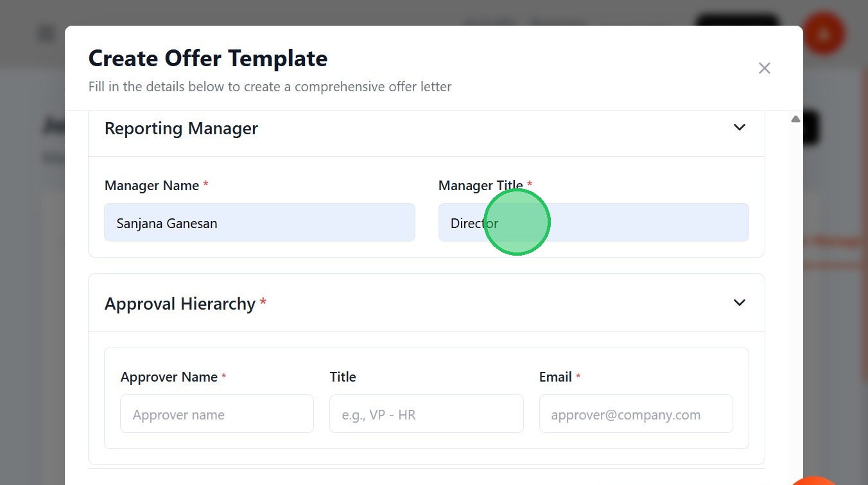This screenshot has height=485, width=868.
Task: Click the approver Title field
Action: pos(426,414)
